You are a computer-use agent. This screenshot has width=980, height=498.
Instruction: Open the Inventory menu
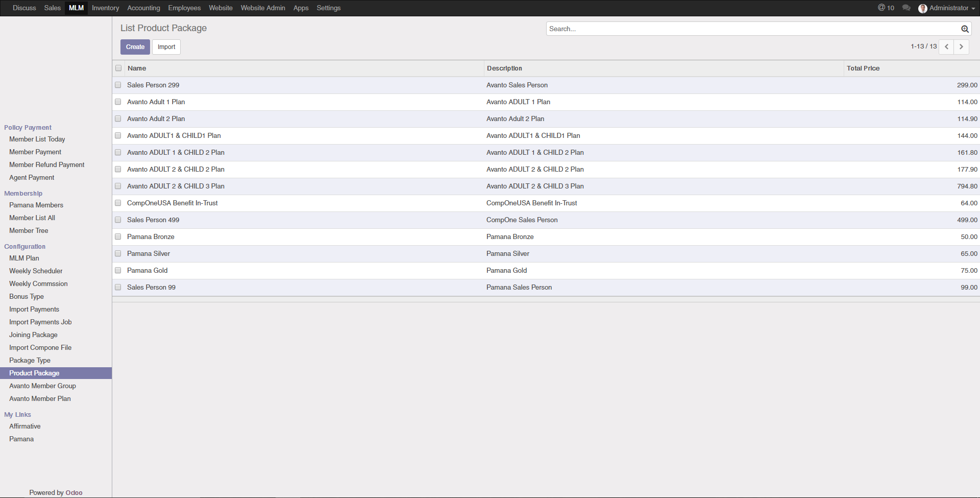click(105, 8)
